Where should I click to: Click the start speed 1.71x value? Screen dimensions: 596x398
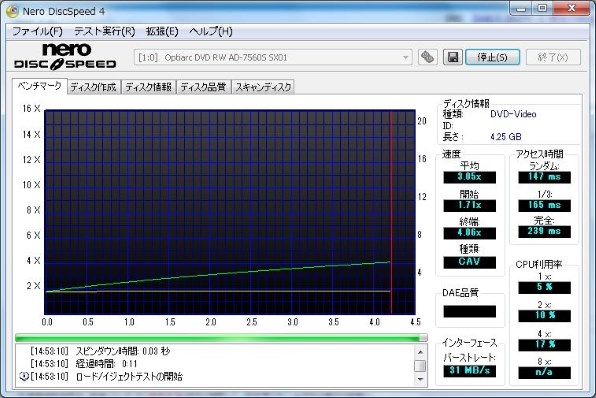coord(469,205)
